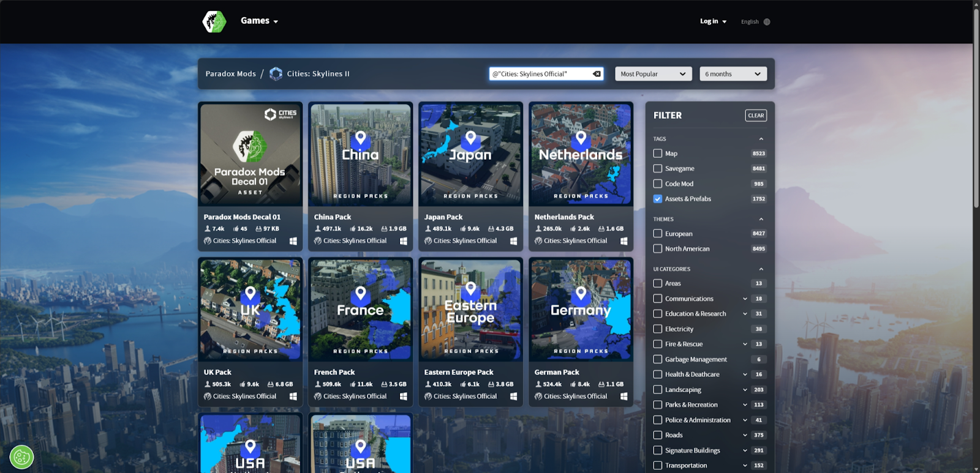Open the Log in menu
The height and width of the screenshot is (473, 980).
[x=713, y=21]
